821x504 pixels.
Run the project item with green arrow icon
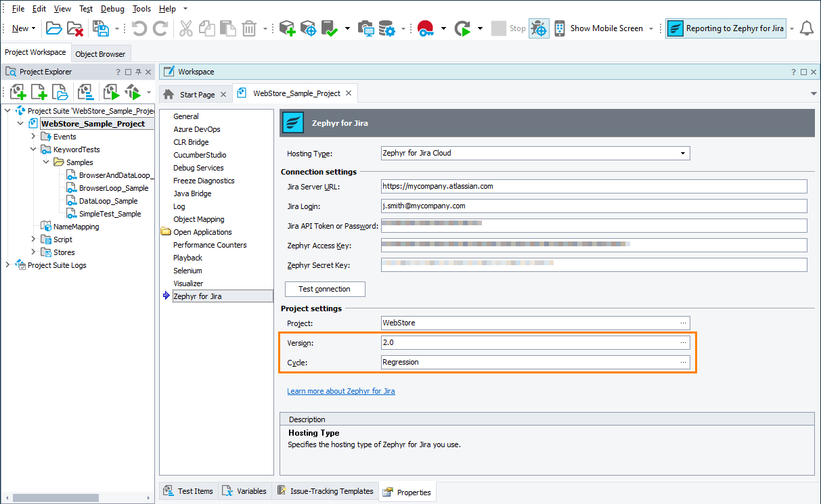[111, 92]
